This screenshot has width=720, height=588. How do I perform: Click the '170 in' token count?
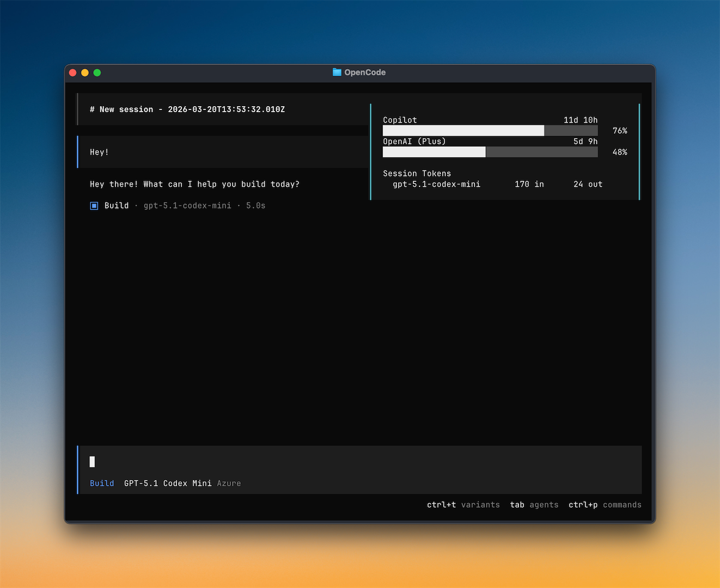click(x=529, y=184)
